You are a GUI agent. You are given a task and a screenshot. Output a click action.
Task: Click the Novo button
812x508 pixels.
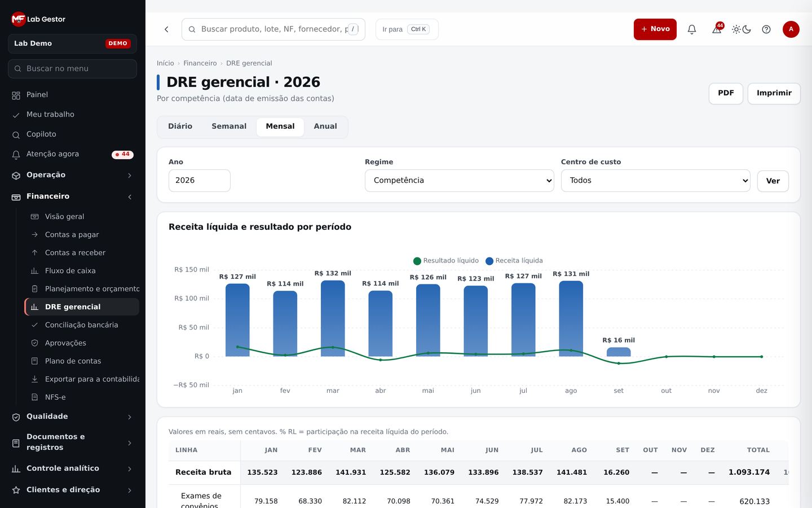655,29
